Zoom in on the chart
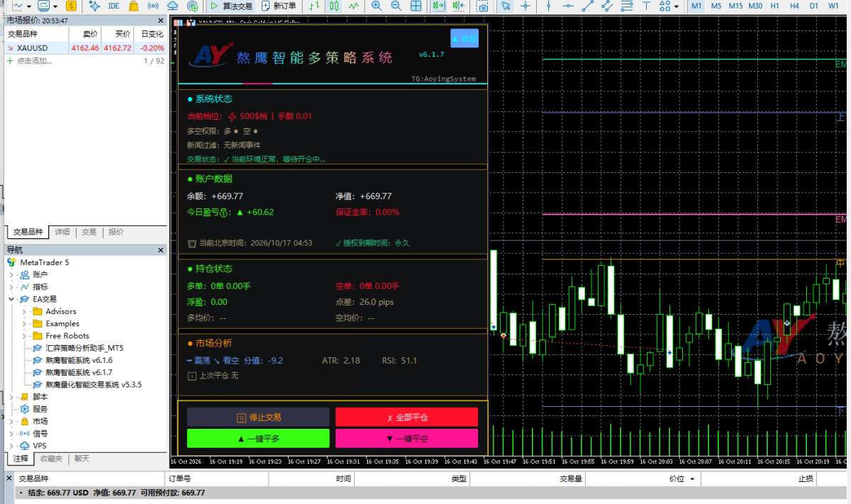851x504 pixels. point(377,6)
